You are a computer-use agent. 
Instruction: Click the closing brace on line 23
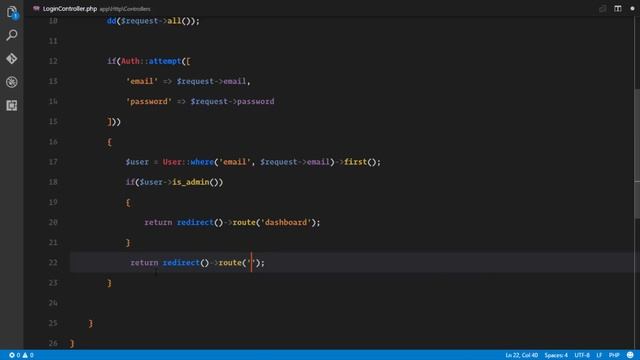[x=109, y=283]
